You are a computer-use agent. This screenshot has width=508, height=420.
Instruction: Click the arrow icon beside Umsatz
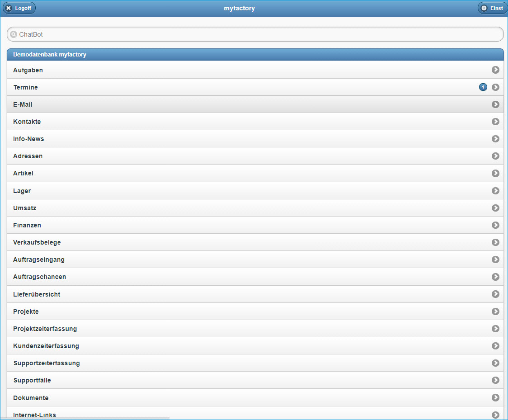tap(495, 208)
